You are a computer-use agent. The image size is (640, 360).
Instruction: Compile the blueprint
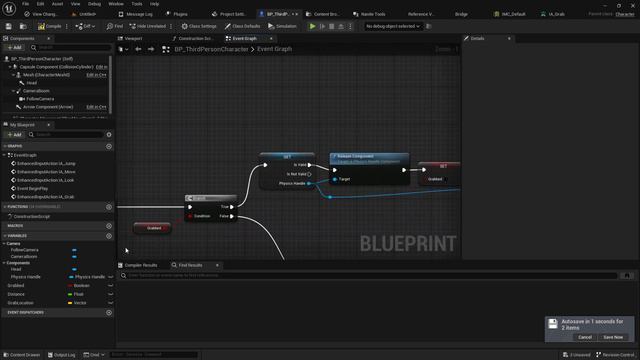(49, 26)
